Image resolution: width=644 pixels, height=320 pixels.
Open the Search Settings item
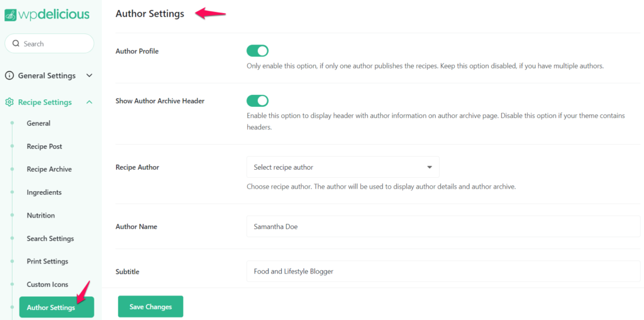50,238
